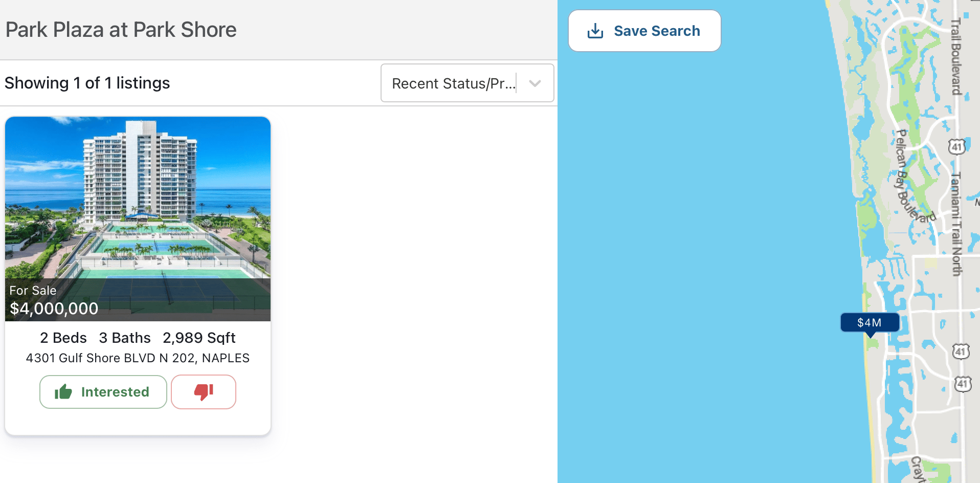Image resolution: width=980 pixels, height=483 pixels.
Task: Open the 4301 Gulf Shore BLVD N address
Action: coord(138,358)
